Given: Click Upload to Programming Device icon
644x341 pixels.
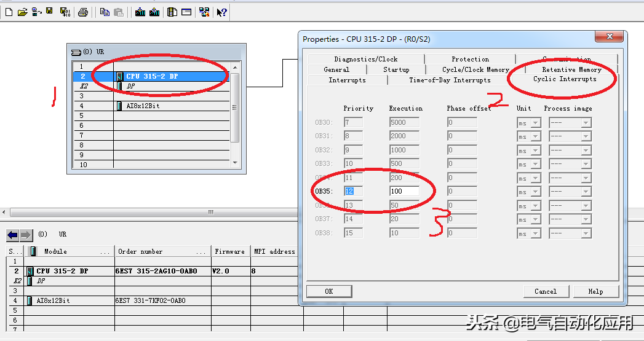Looking at the screenshot, I should 154,12.
